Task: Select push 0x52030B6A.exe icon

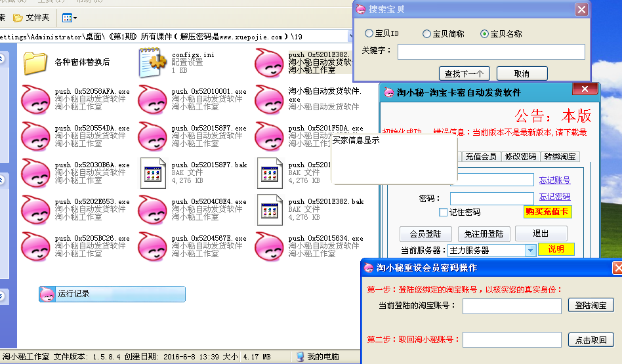Action: [35, 173]
